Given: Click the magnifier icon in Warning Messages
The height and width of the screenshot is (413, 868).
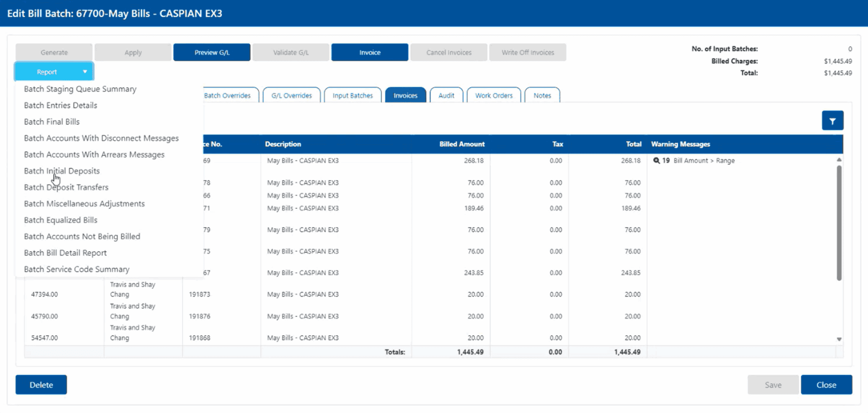Looking at the screenshot, I should pos(656,161).
